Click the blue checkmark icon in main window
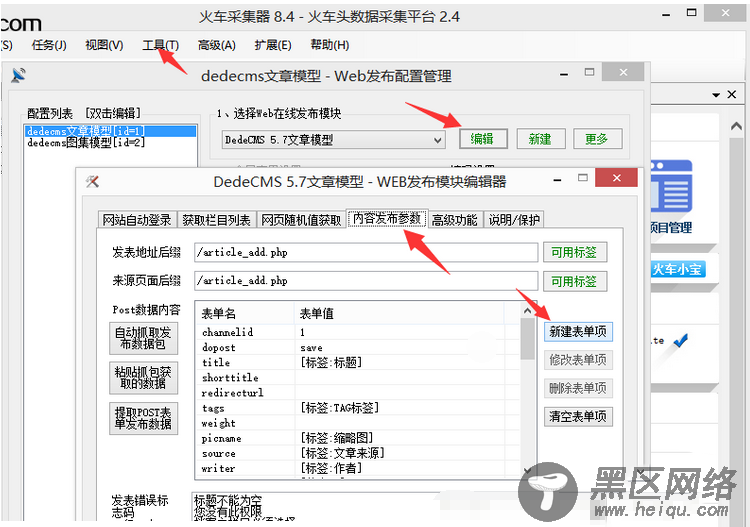Screen dimensions: 750x527 [680, 340]
